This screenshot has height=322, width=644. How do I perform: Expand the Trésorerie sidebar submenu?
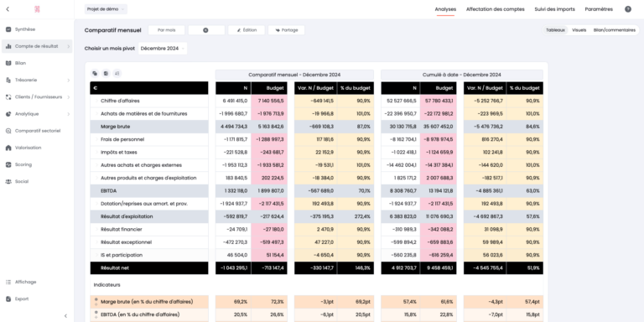[69, 80]
